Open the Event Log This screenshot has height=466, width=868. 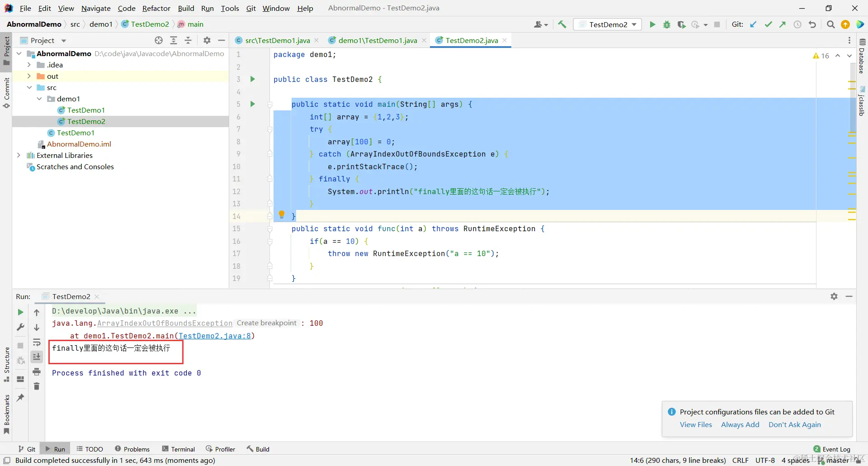pyautogui.click(x=832, y=449)
